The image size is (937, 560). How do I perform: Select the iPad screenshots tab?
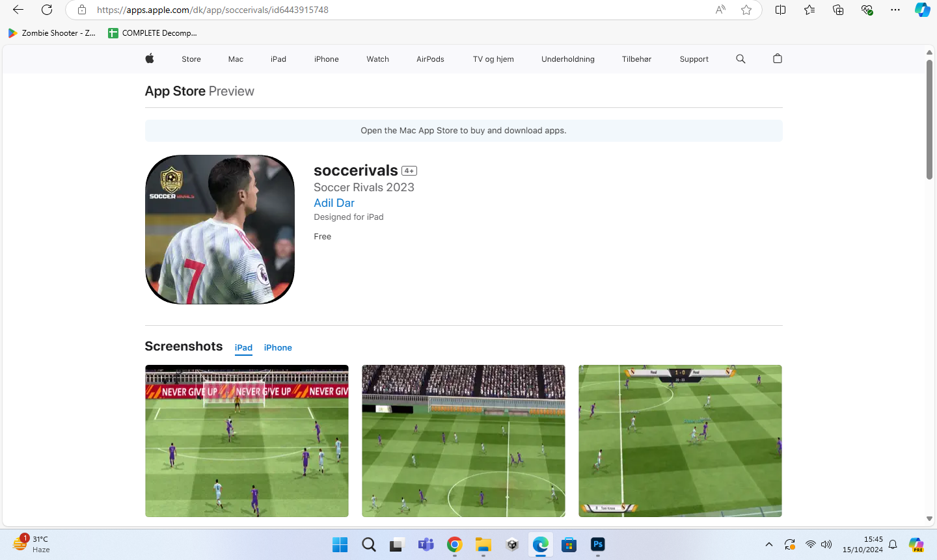(243, 348)
